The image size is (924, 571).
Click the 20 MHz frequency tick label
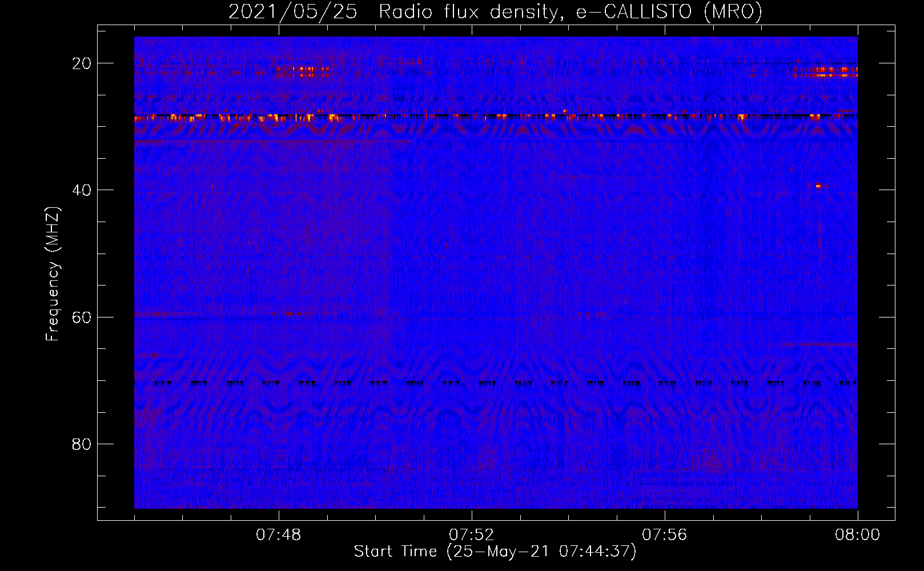(x=82, y=63)
